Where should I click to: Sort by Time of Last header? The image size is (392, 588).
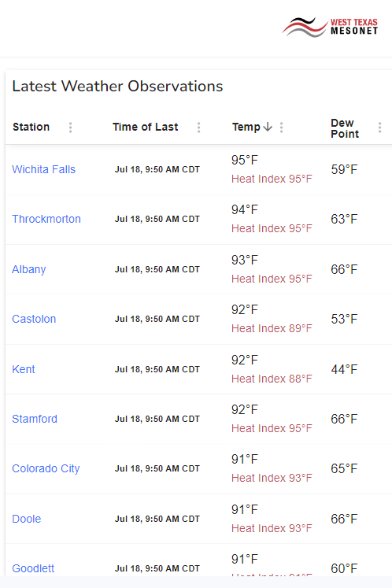click(x=145, y=128)
